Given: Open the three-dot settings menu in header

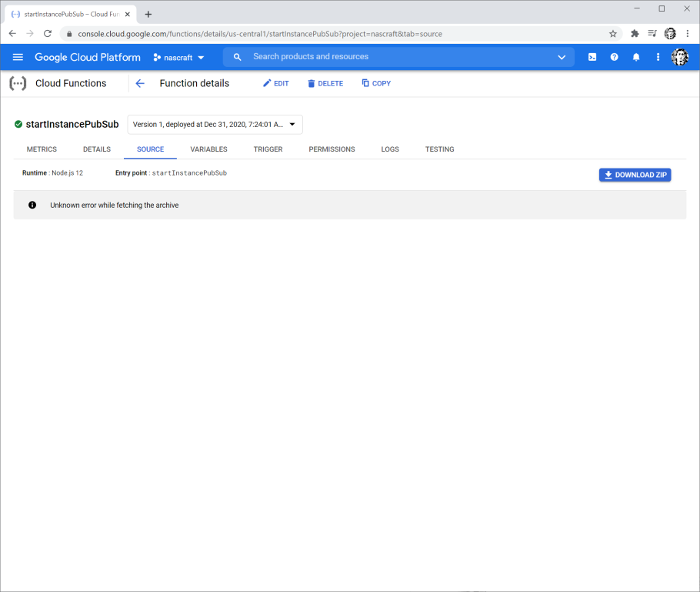Looking at the screenshot, I should click(658, 57).
